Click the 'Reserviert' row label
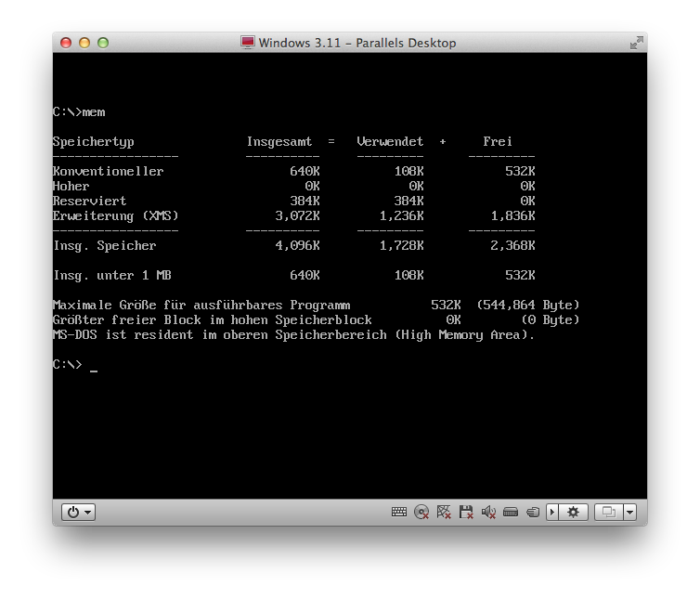This screenshot has width=700, height=599. (89, 201)
